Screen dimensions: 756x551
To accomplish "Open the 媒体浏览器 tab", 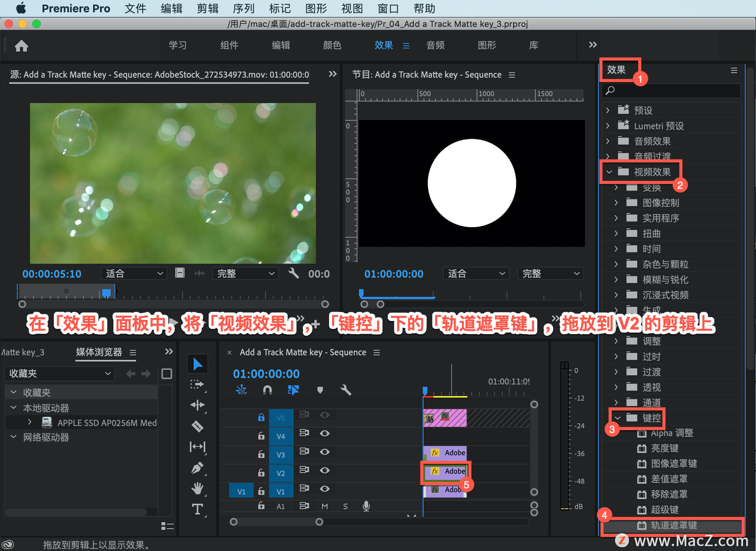I will pyautogui.click(x=99, y=352).
